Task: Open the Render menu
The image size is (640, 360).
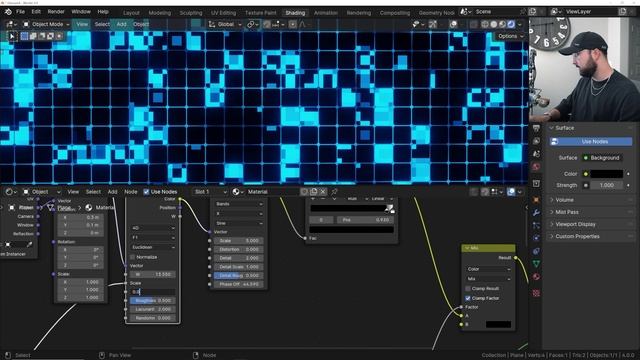Action: click(x=56, y=12)
